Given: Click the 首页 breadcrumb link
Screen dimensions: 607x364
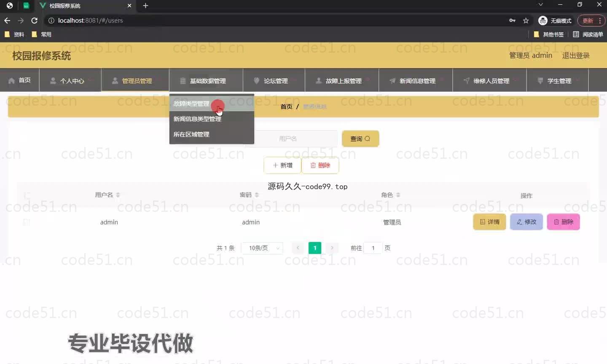Looking at the screenshot, I should pyautogui.click(x=286, y=107).
